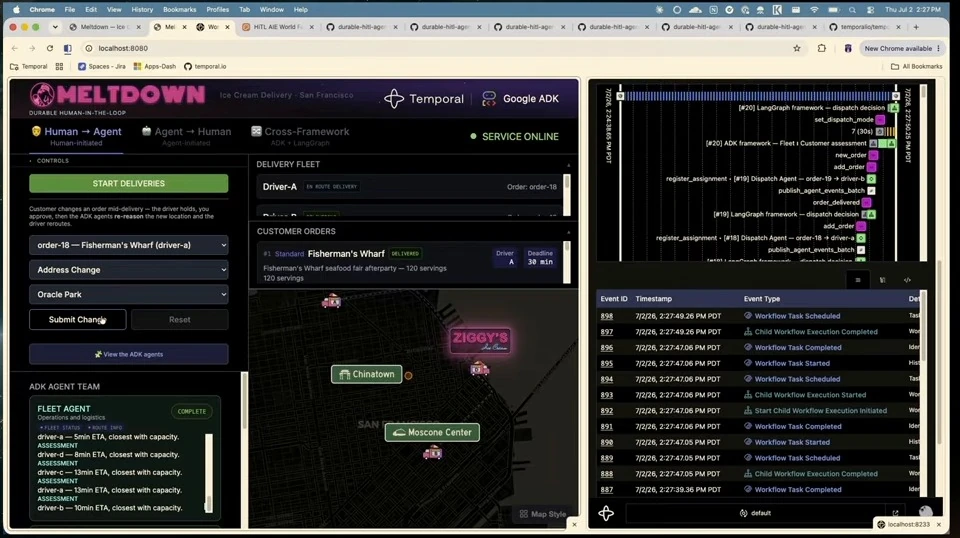Click the Chinatown map marker

[367, 374]
